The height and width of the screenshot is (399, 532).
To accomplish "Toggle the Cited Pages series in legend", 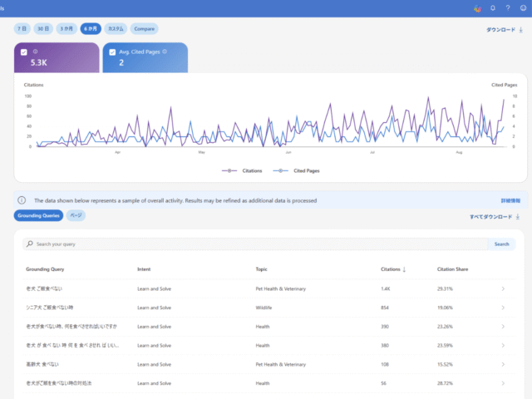I will [x=296, y=170].
